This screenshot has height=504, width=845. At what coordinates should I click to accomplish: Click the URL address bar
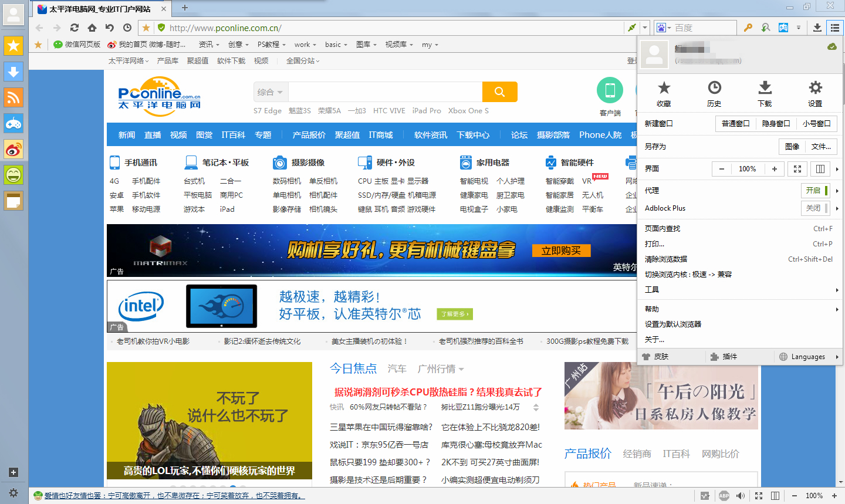393,28
